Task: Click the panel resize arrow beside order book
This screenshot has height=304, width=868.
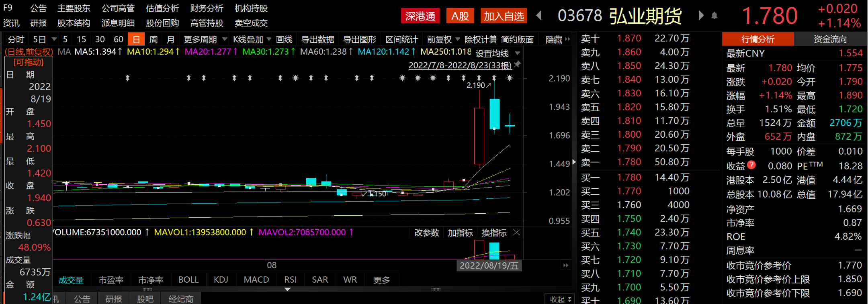Action: click(574, 162)
